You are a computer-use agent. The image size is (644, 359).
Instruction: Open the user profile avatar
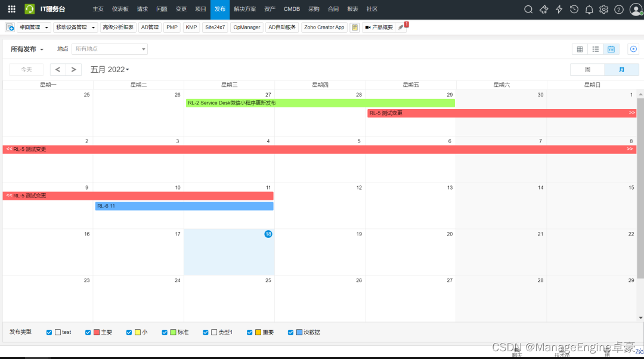pos(636,9)
